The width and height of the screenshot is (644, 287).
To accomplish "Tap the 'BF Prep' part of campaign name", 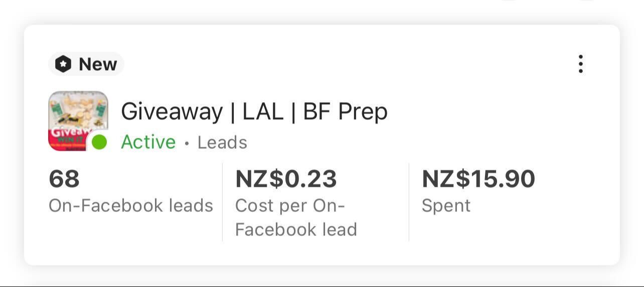I will 345,111.
